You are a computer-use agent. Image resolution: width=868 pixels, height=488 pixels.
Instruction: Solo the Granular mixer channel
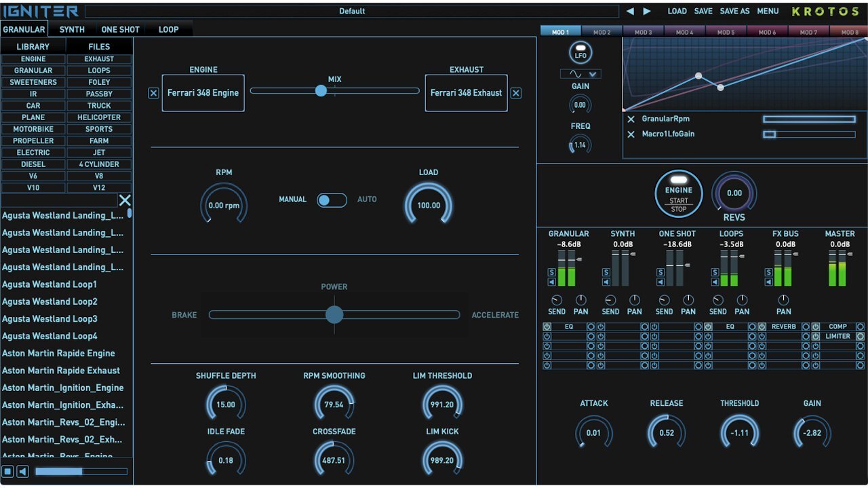(551, 272)
